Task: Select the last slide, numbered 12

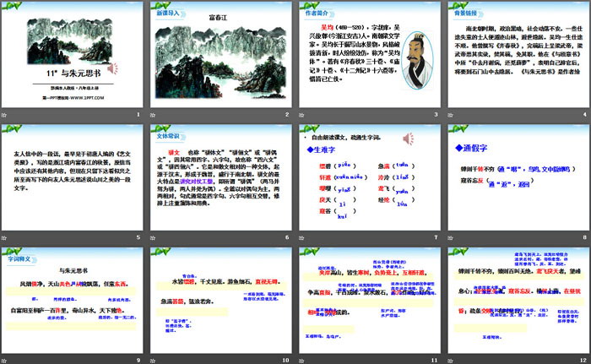Action: pyautogui.click(x=517, y=305)
